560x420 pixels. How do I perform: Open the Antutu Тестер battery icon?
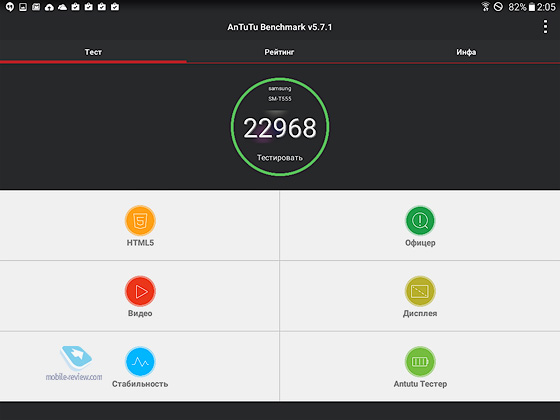click(420, 361)
